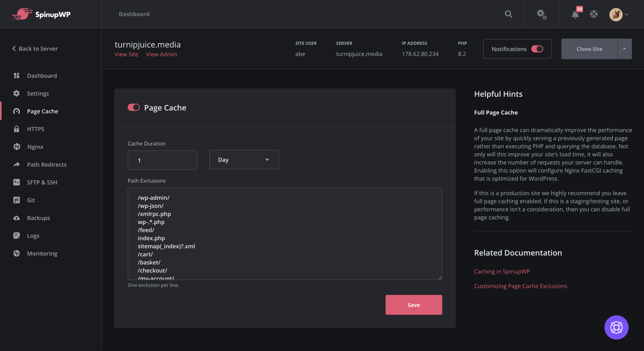This screenshot has height=351, width=644.
Task: Click the Monitoring pulse icon
Action: coord(17,253)
